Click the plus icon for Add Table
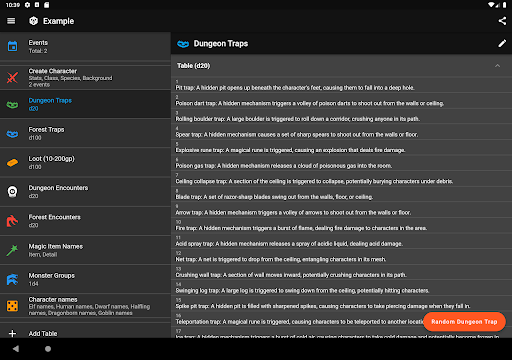The image size is (512, 360). point(12,333)
